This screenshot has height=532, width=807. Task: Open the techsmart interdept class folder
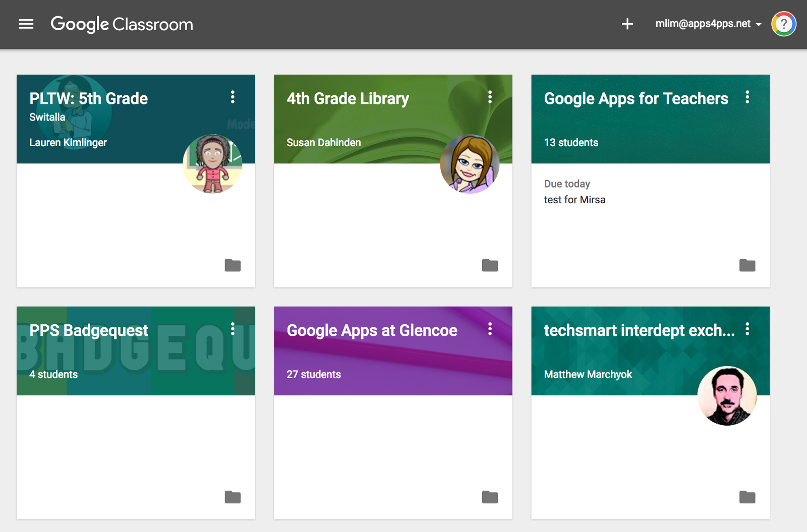(746, 497)
